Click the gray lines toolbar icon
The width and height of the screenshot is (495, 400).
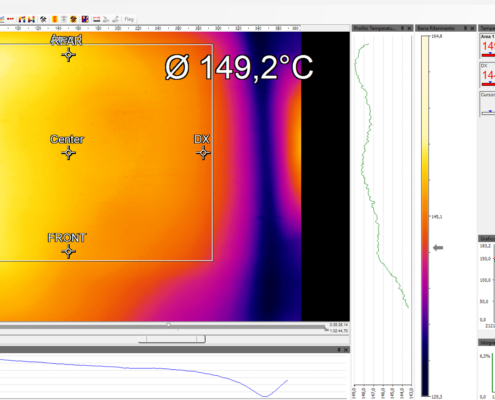click(64, 19)
